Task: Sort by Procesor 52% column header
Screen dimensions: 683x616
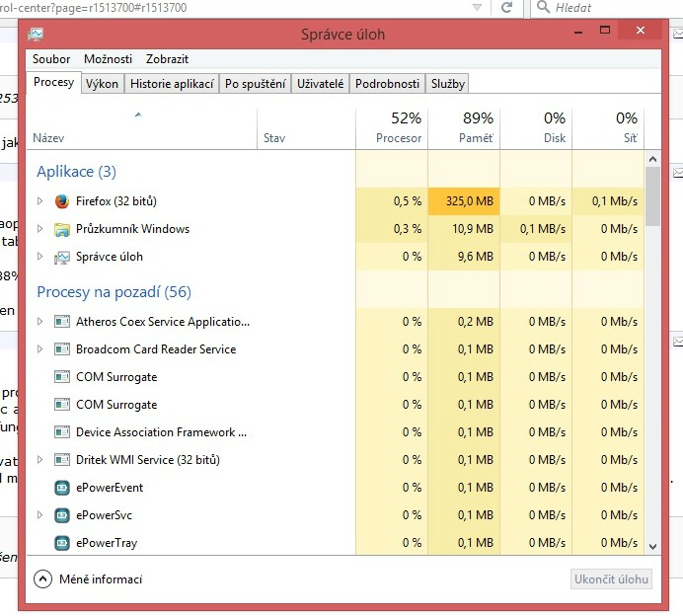Action: click(392, 129)
